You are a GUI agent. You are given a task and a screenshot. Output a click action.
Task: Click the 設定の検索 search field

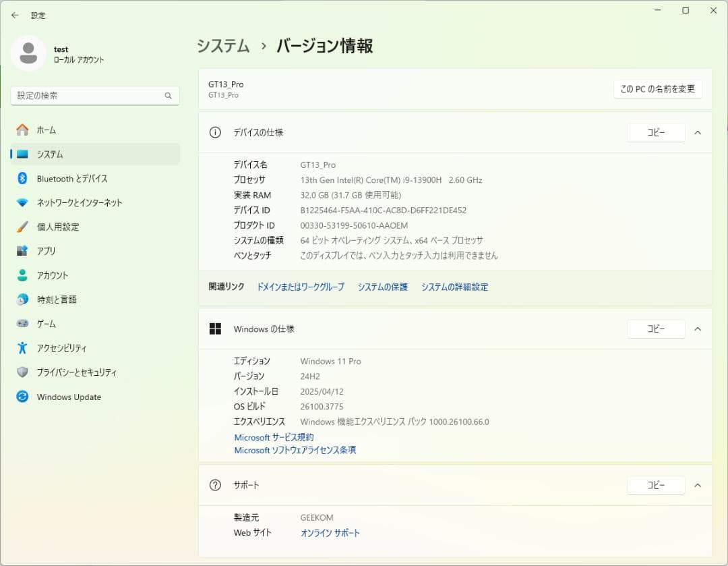(94, 96)
